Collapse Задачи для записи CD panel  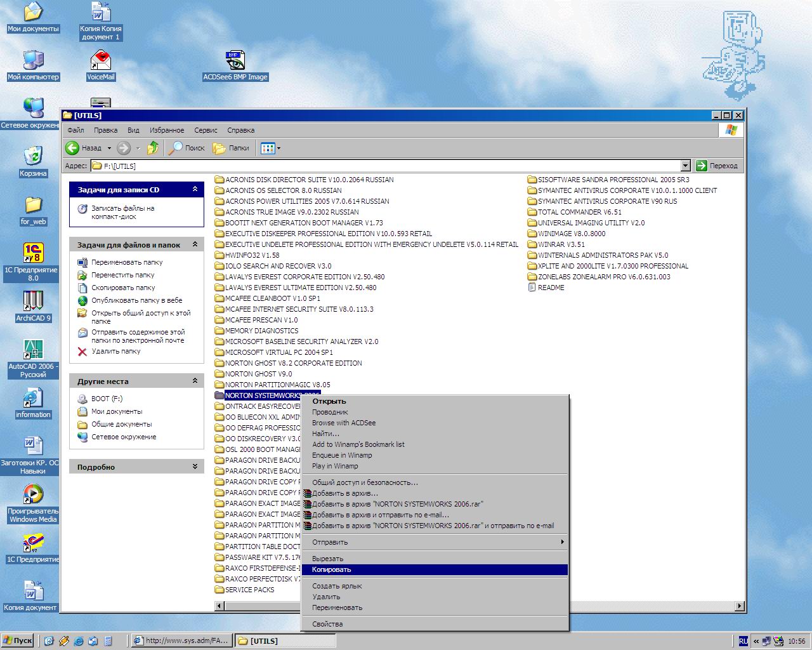(195, 189)
